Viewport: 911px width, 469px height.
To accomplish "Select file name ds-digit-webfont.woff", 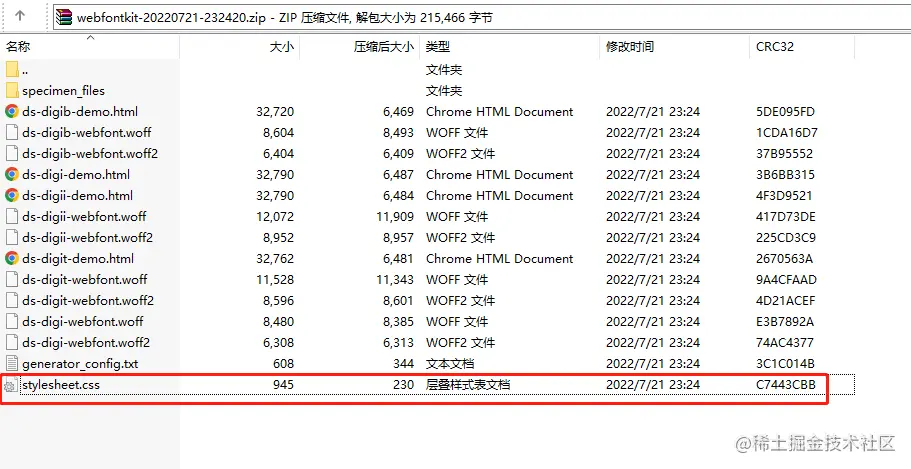I will tap(85, 280).
